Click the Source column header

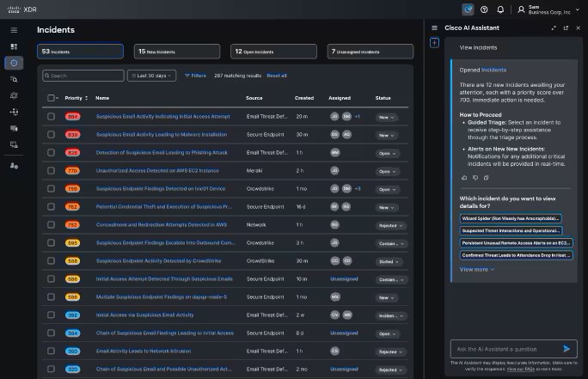click(254, 98)
